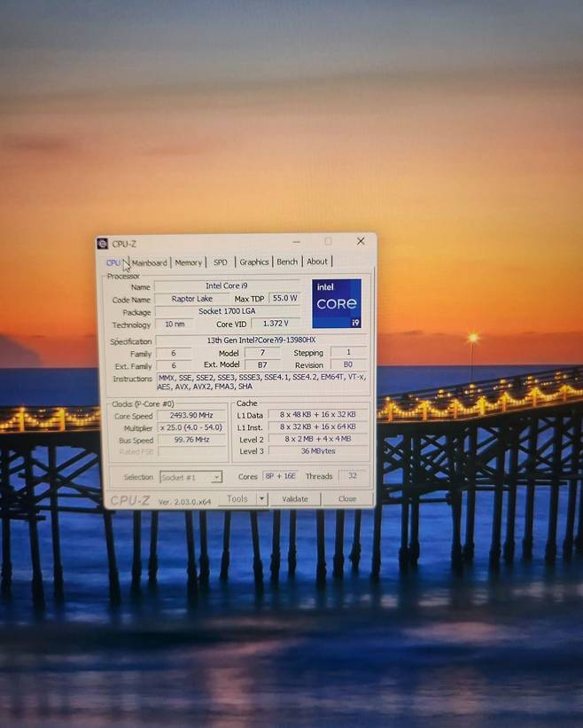Click the Tools button

pyautogui.click(x=237, y=498)
